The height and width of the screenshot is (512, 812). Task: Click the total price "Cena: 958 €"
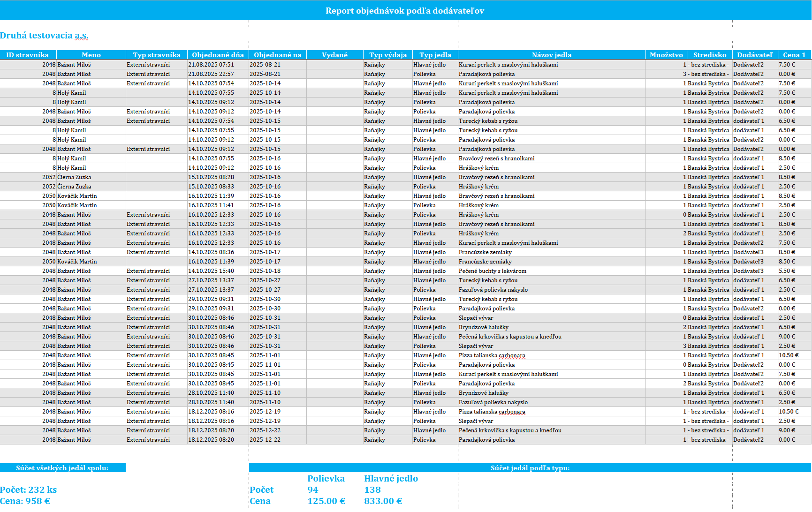(x=25, y=501)
